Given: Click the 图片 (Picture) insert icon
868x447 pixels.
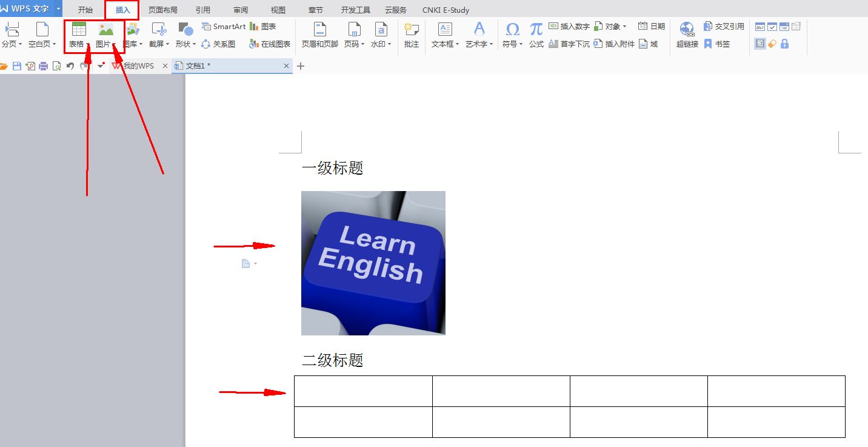Looking at the screenshot, I should [106, 29].
